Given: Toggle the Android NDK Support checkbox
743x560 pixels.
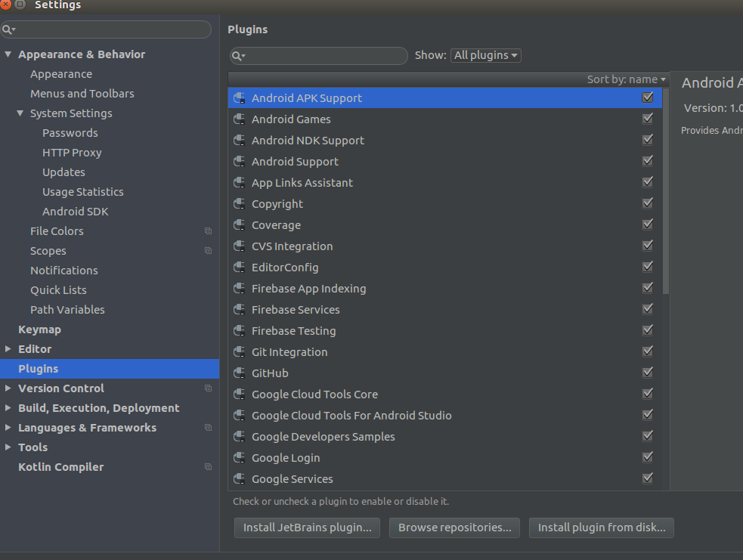Looking at the screenshot, I should click(x=647, y=139).
